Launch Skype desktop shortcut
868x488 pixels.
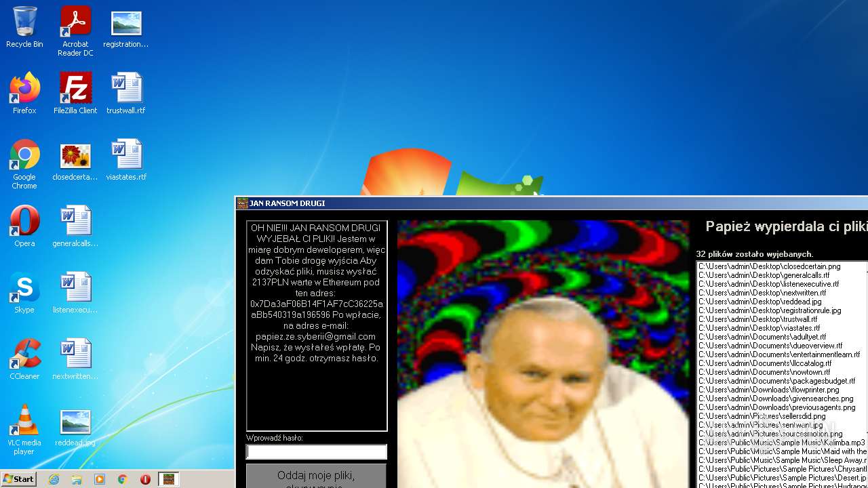tap(24, 293)
